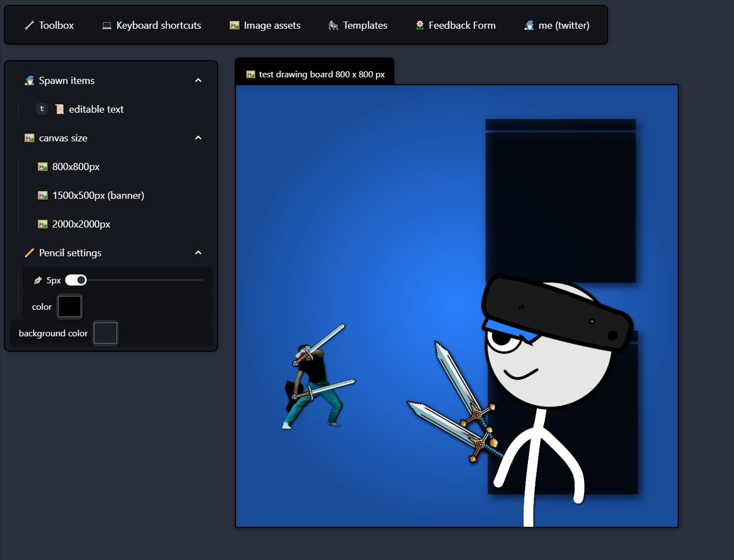The height and width of the screenshot is (560, 734).
Task: Click the laptop icon beside Keyboard shortcuts
Action: point(107,25)
